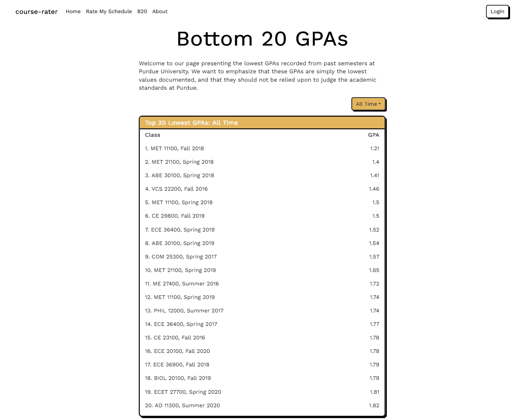The image size is (521, 420).
Task: Click the Bottom 20 GPAs heading
Action: click(262, 39)
